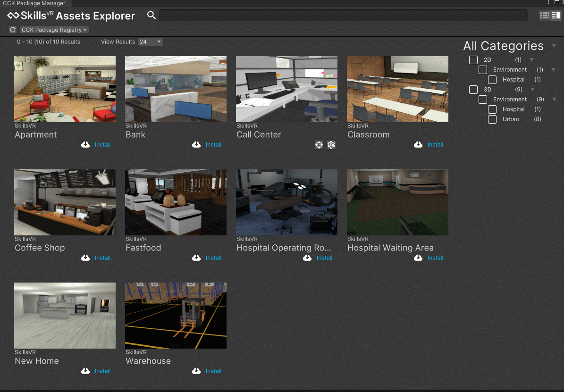Viewport: 564px width, 392px height.
Task: Click Apartment download cloud icon
Action: click(x=85, y=144)
